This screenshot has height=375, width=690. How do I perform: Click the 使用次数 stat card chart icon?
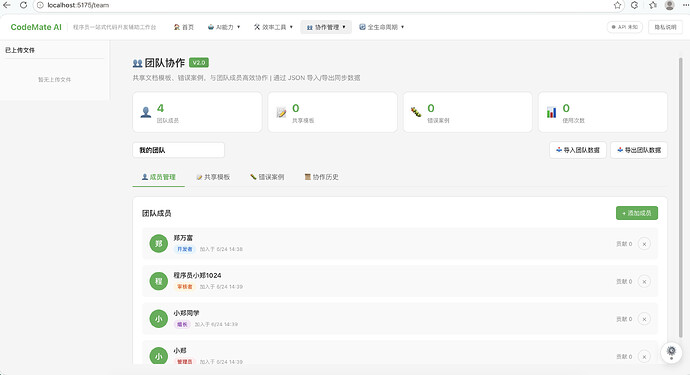[551, 112]
